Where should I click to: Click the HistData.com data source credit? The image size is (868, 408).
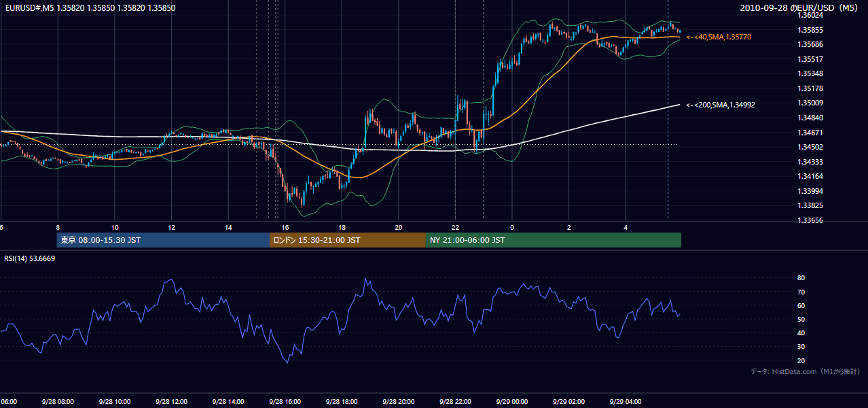pyautogui.click(x=805, y=372)
